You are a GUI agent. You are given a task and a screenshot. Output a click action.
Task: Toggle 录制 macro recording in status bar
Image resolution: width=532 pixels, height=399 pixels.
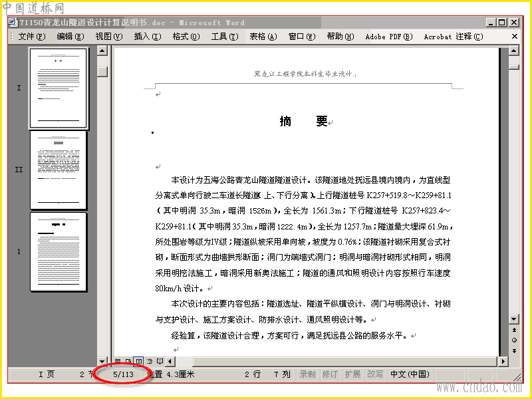click(307, 374)
